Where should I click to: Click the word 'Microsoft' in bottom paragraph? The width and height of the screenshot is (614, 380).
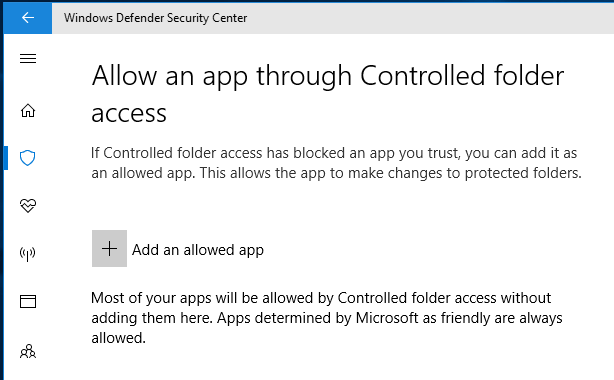[x=387, y=318]
